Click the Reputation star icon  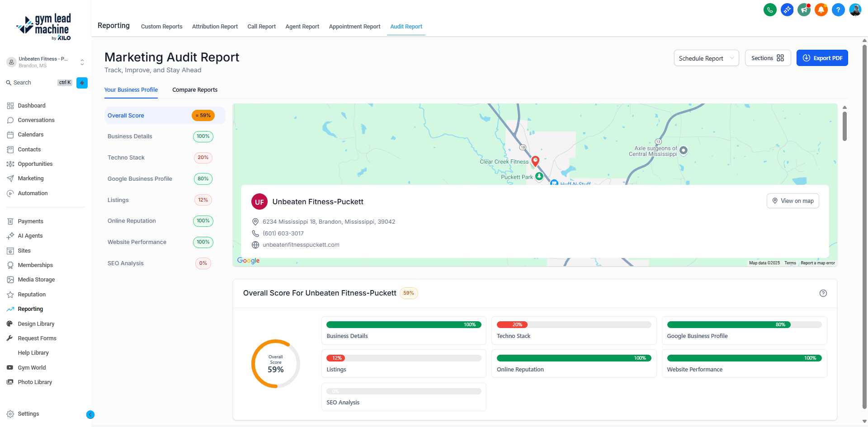point(10,295)
